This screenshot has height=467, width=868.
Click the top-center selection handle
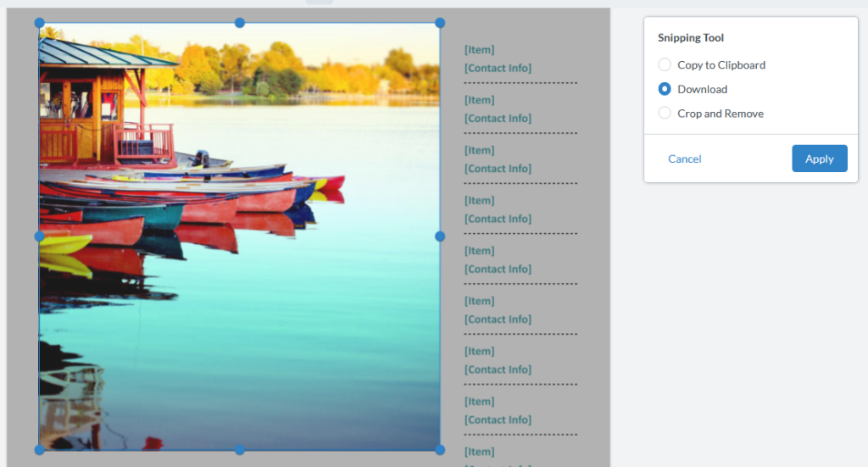click(x=240, y=23)
